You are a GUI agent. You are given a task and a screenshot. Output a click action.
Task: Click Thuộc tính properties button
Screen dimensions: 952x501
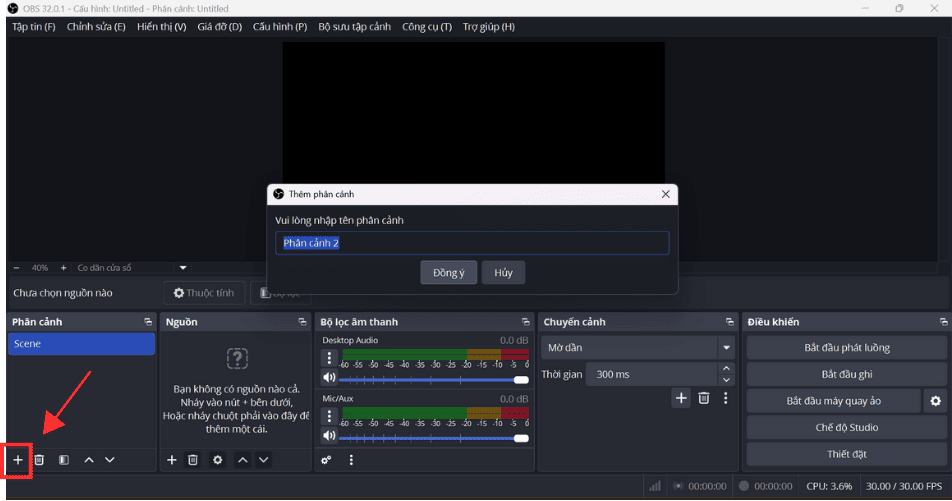[204, 293]
